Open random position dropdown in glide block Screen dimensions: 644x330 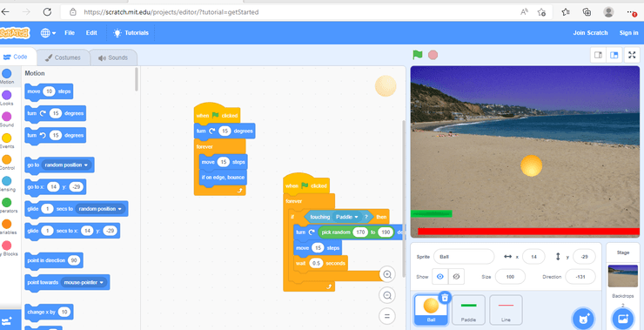100,209
